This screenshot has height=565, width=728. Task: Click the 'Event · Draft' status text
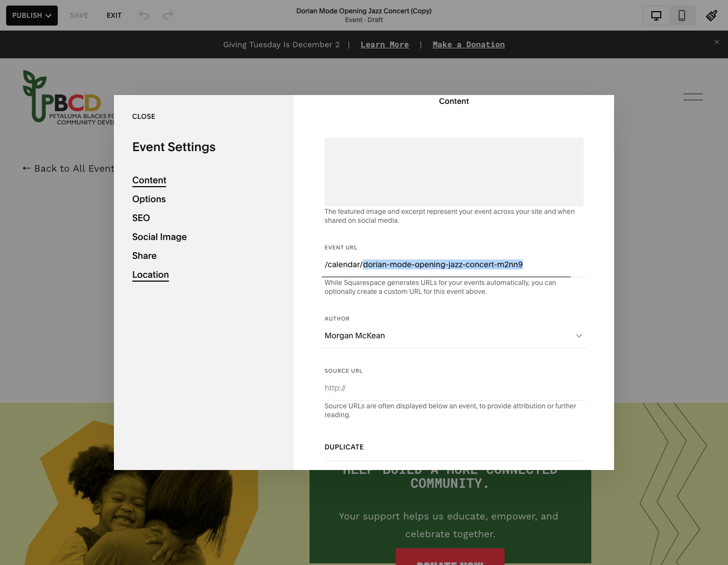(364, 20)
